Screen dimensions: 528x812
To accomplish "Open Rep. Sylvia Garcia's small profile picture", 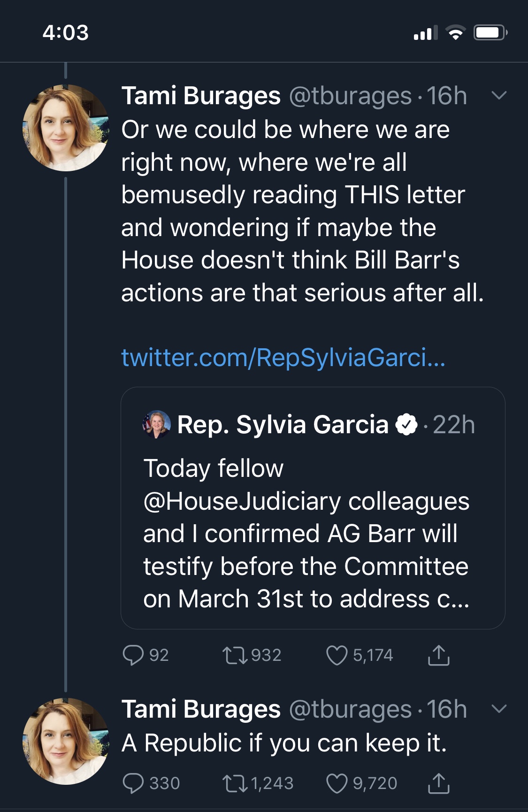I will tap(156, 424).
